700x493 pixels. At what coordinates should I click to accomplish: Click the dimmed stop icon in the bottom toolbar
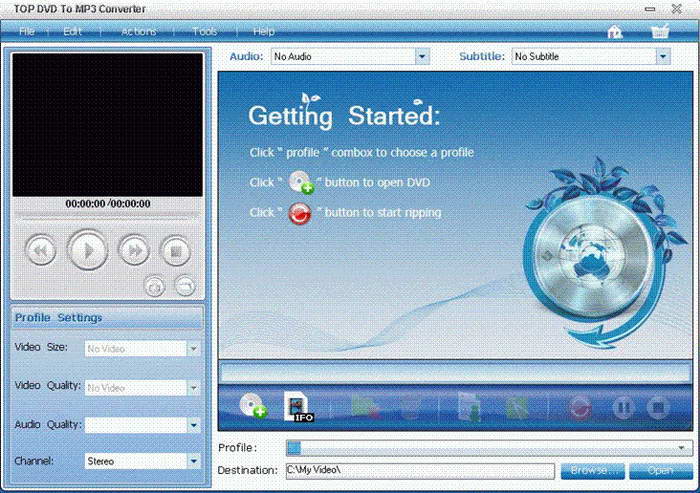pyautogui.click(x=658, y=408)
